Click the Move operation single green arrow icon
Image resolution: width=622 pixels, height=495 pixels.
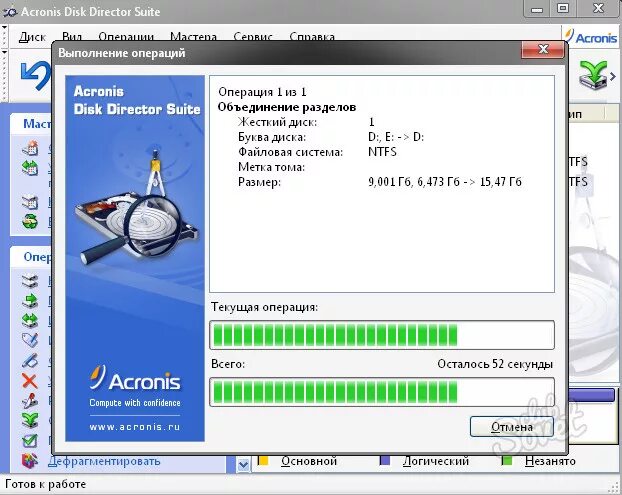point(30,301)
